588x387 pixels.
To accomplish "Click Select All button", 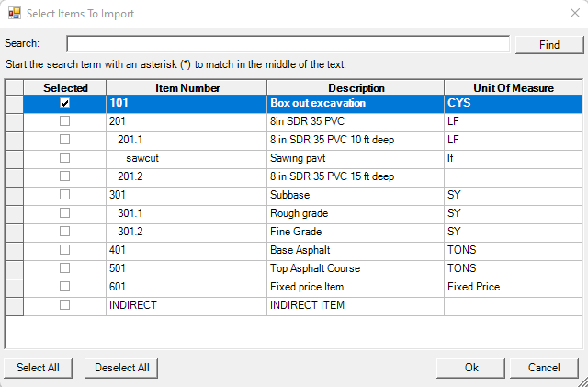I will coord(38,368).
